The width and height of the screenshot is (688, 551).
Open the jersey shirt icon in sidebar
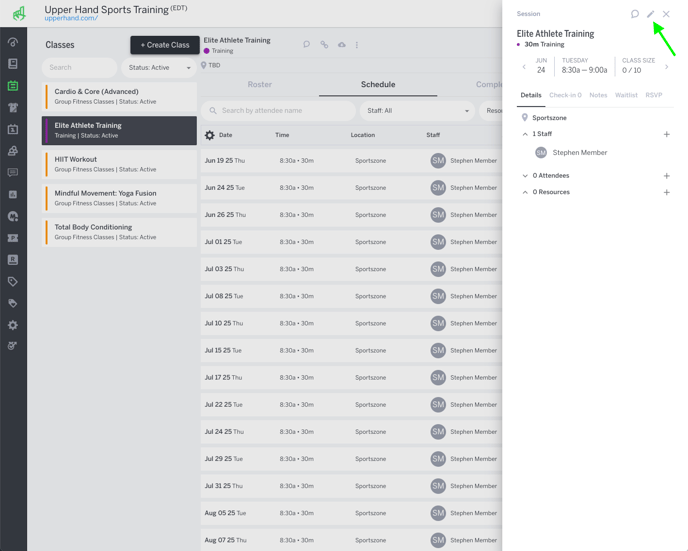click(13, 107)
